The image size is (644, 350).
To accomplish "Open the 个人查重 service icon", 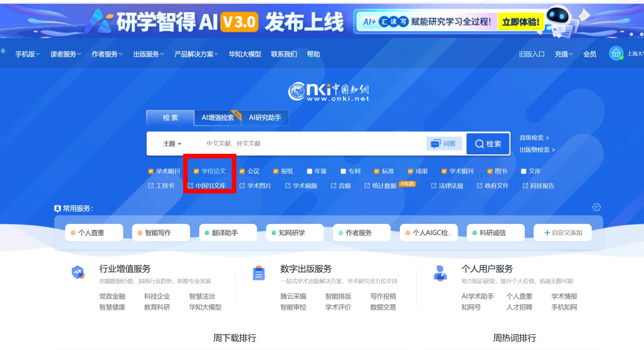I will (x=94, y=232).
